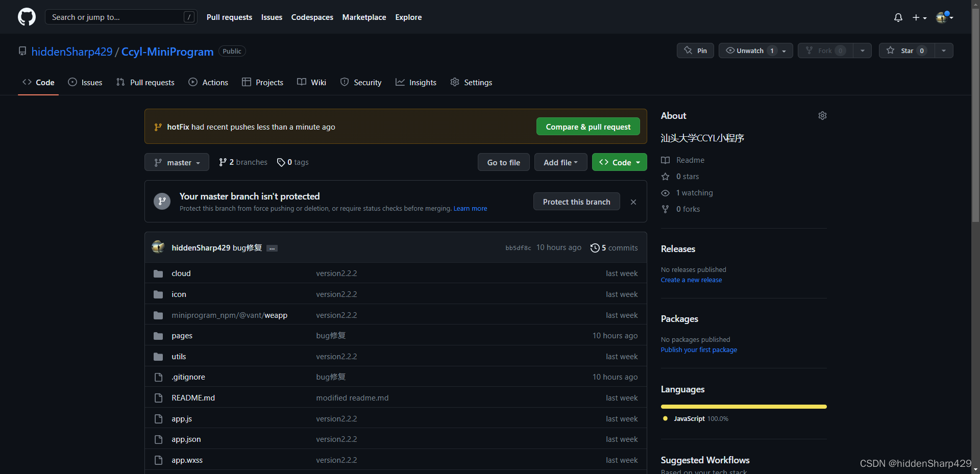Click Publish your first package link

(699, 350)
